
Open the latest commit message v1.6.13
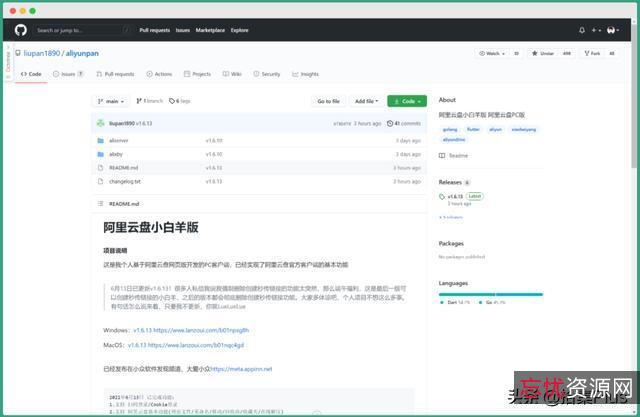tap(144, 123)
